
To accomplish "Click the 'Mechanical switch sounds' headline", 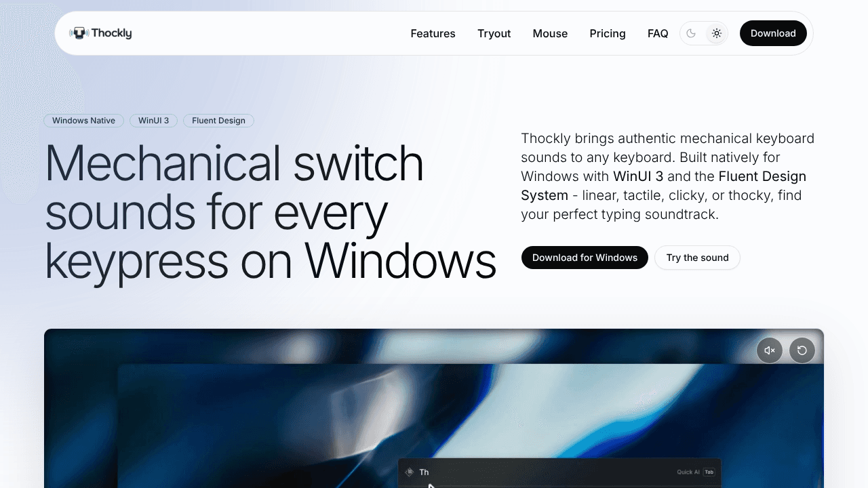I will click(x=270, y=212).
